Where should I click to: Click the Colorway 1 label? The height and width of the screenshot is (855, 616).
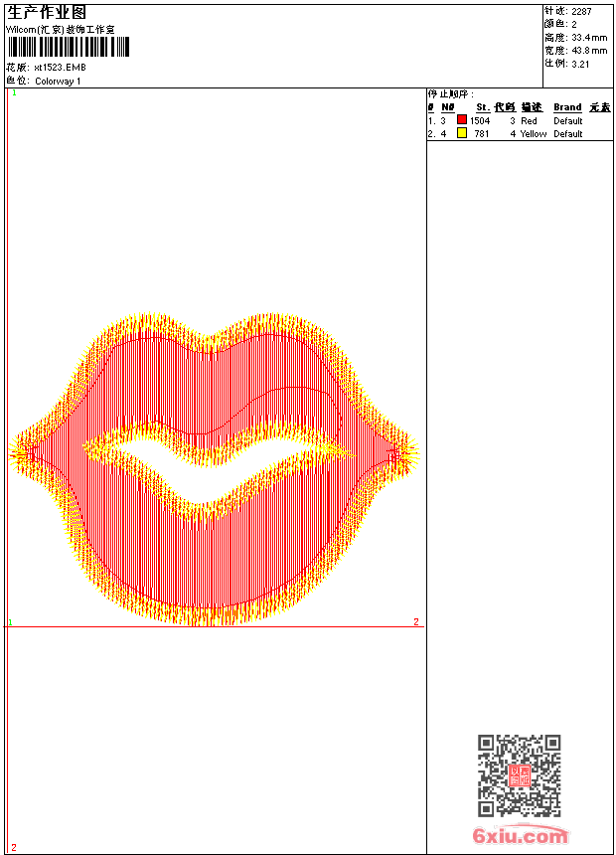coord(58,82)
